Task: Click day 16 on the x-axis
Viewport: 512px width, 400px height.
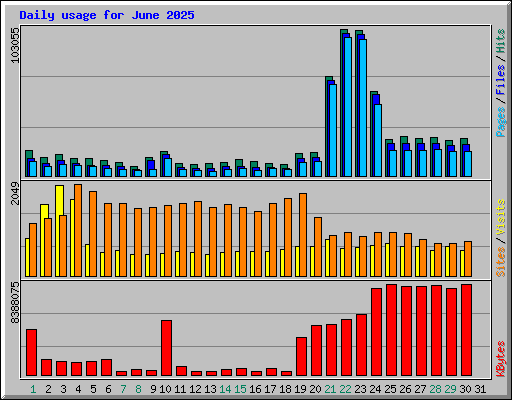Action: (x=255, y=389)
